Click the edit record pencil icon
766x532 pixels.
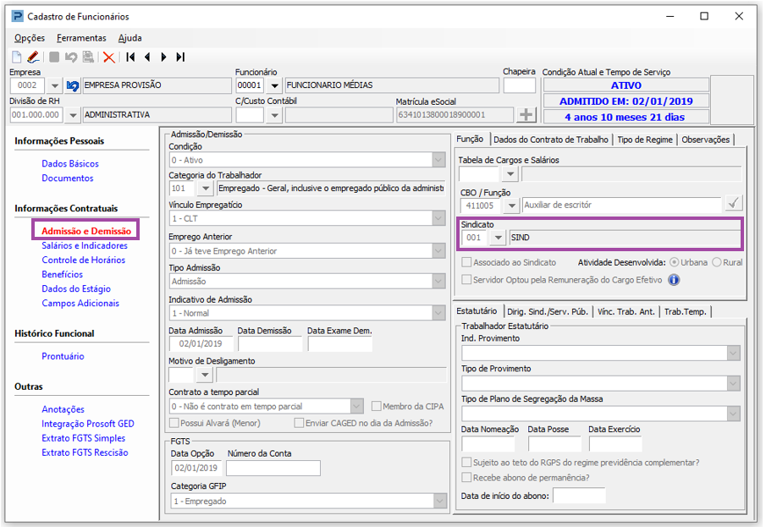(x=33, y=58)
